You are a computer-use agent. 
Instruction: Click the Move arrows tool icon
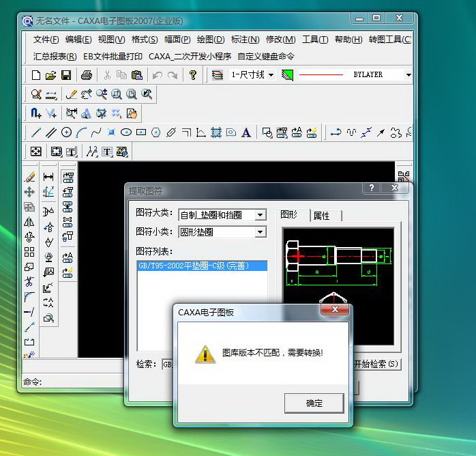click(29, 192)
